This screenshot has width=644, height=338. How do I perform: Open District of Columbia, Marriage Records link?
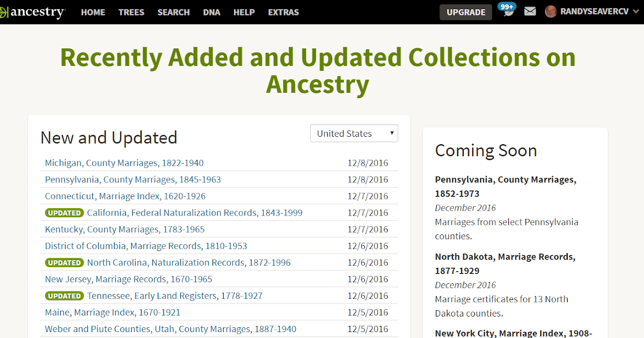[146, 246]
